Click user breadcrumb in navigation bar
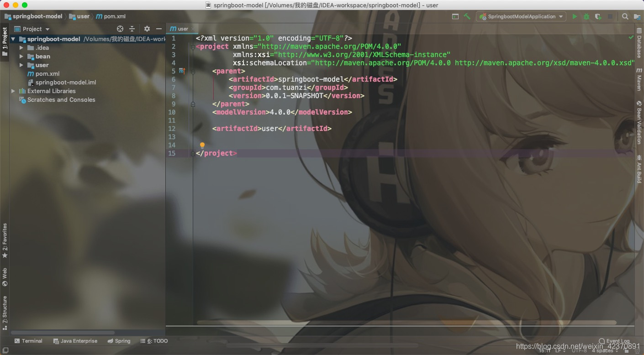This screenshot has height=355, width=644. point(79,16)
